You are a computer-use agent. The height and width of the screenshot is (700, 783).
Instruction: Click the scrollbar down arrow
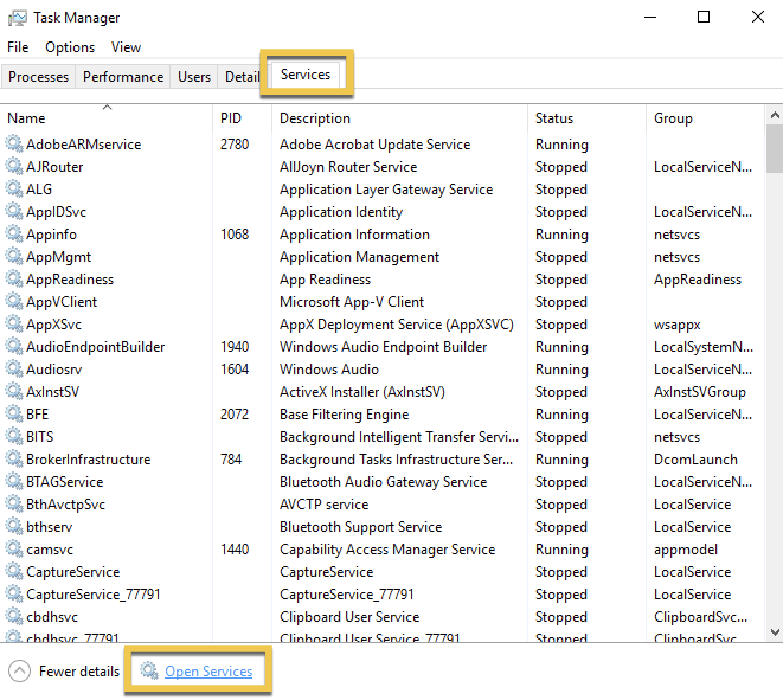[x=774, y=632]
